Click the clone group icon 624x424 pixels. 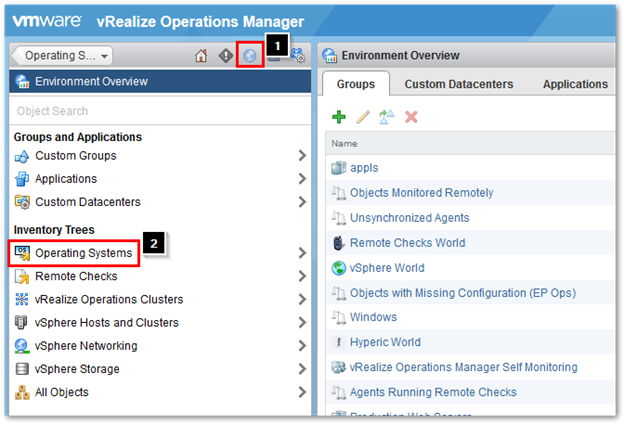click(x=386, y=117)
